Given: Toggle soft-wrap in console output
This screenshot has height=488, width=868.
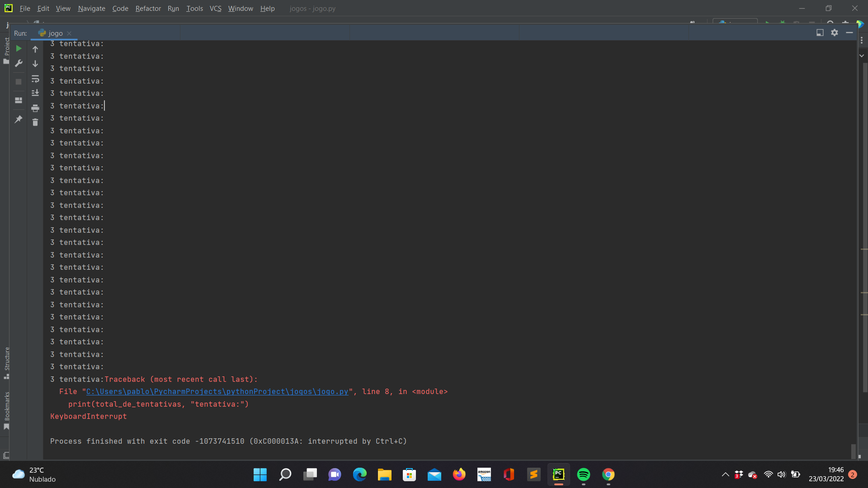Looking at the screenshot, I should [x=35, y=79].
